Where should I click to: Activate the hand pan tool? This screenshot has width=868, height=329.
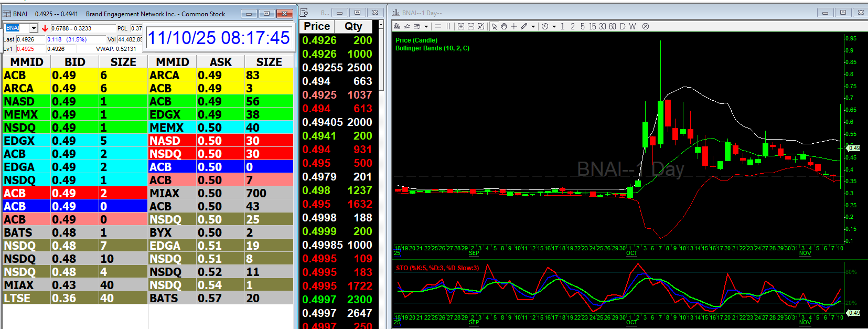pyautogui.click(x=504, y=26)
